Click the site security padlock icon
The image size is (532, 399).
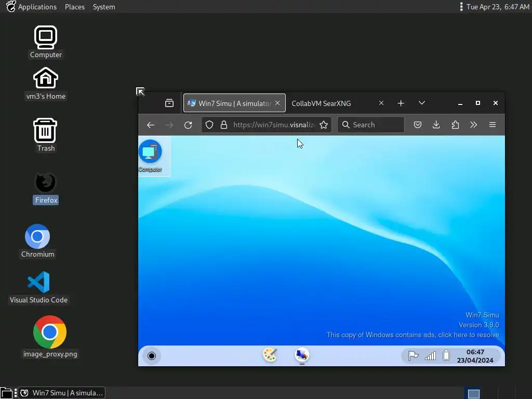tap(223, 125)
